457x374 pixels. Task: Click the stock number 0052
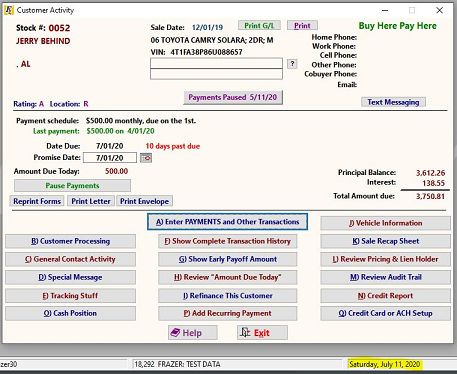click(x=59, y=28)
